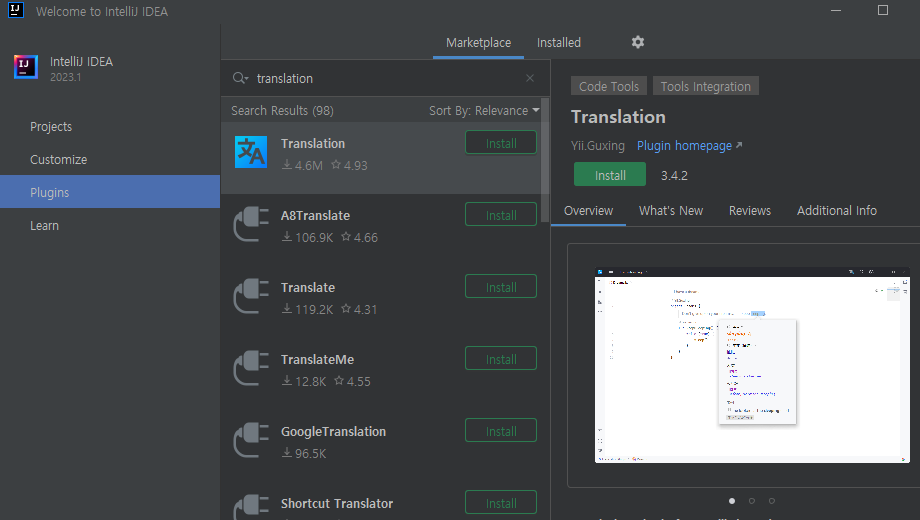Install the GoogleTranslation plugin
This screenshot has width=920, height=520.
(x=500, y=431)
